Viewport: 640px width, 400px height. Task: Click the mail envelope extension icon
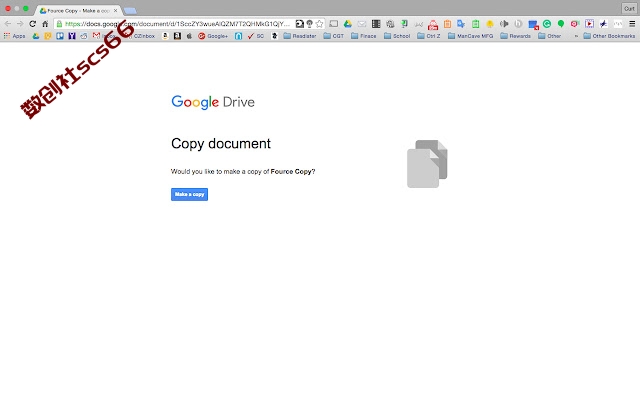[362, 24]
